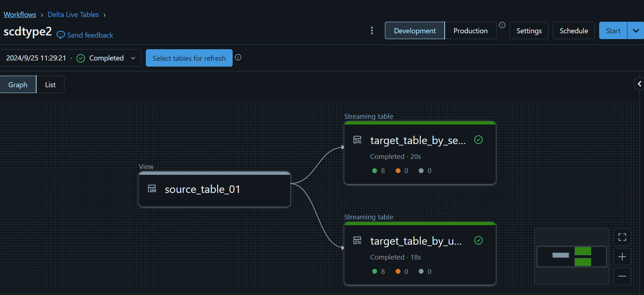Switch pipeline mode to Production
644x295 pixels.
pos(470,31)
